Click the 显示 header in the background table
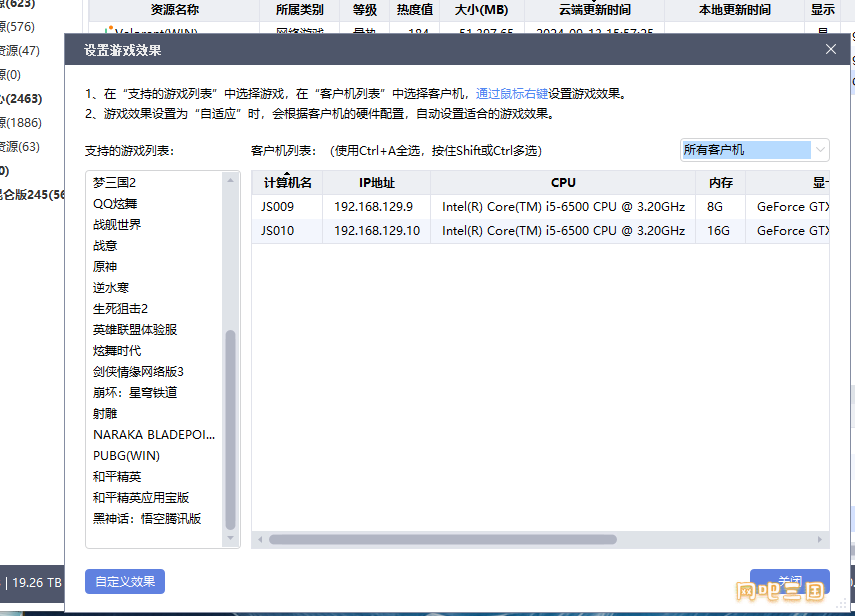 823,10
